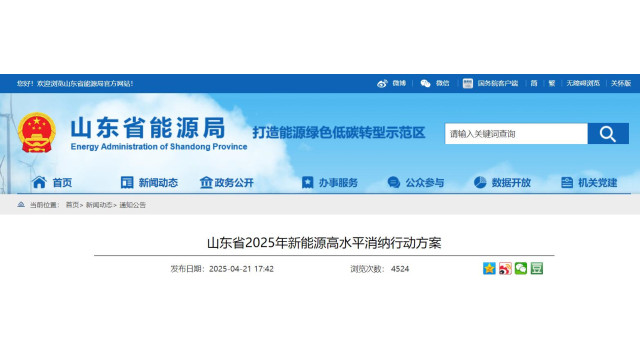This screenshot has width=640, height=360.
Task: Switch to Simplified Chinese (简)
Action: (x=534, y=83)
